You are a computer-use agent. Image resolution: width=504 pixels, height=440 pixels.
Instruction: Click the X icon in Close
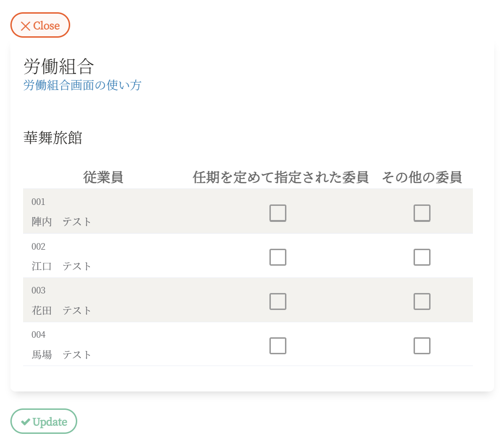(x=25, y=26)
